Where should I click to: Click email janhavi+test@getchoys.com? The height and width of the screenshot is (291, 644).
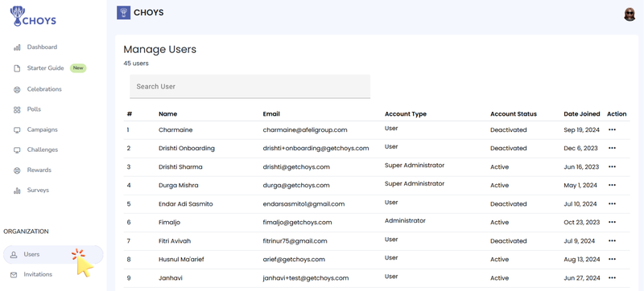[306, 278]
